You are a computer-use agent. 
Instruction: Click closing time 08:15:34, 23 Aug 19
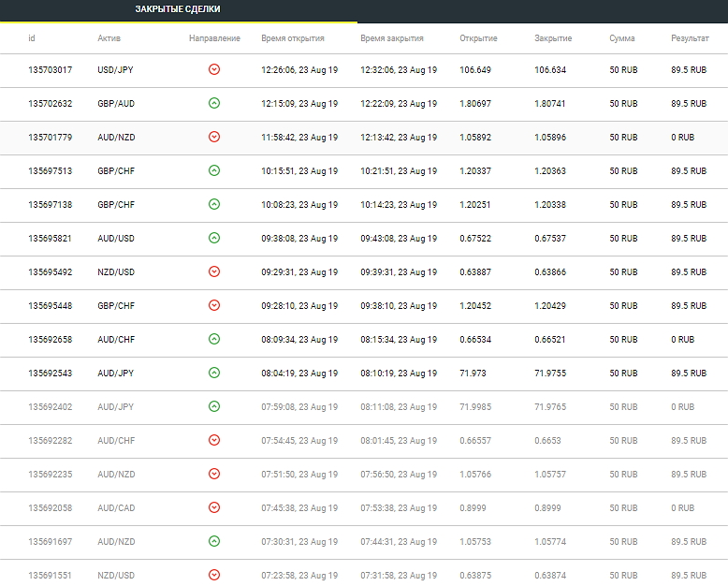point(399,340)
